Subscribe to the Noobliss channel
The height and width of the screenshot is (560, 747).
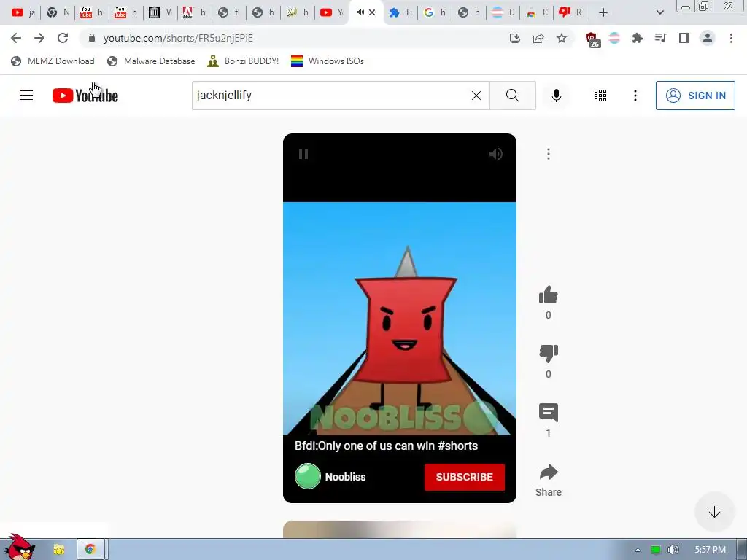[465, 477]
